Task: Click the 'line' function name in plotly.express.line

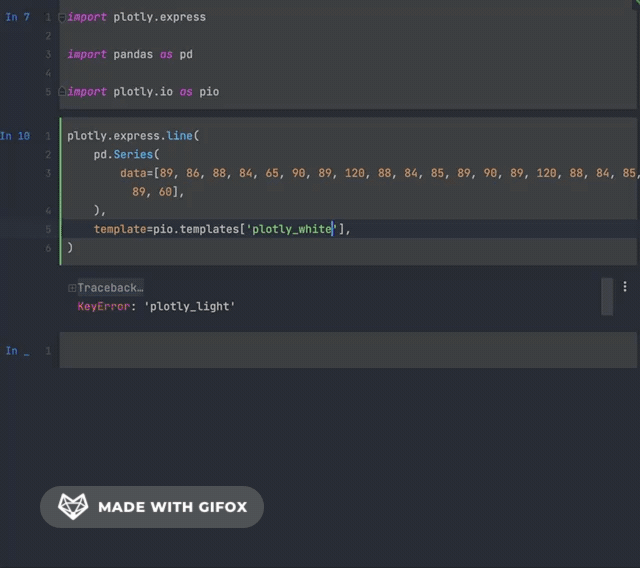Action: tap(180, 135)
